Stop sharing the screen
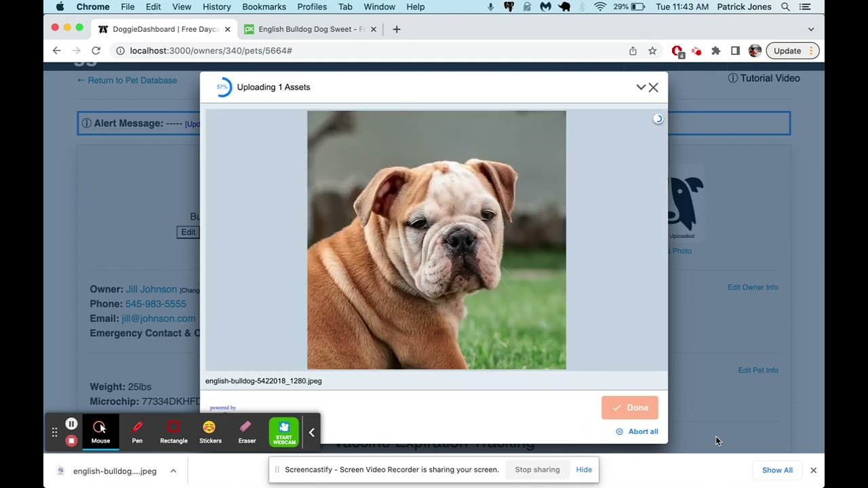 537,470
